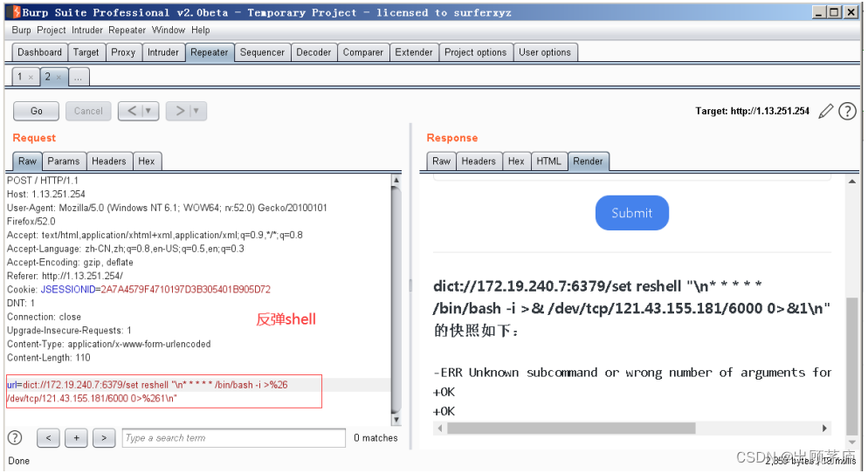Image resolution: width=868 pixels, height=473 pixels.
Task: Open the Burp menu
Action: (x=22, y=30)
